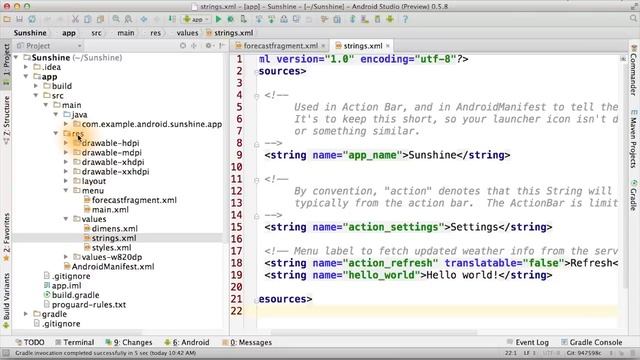The width and height of the screenshot is (640, 360).
Task: Open the app run configuration dropdown
Action: [196, 19]
